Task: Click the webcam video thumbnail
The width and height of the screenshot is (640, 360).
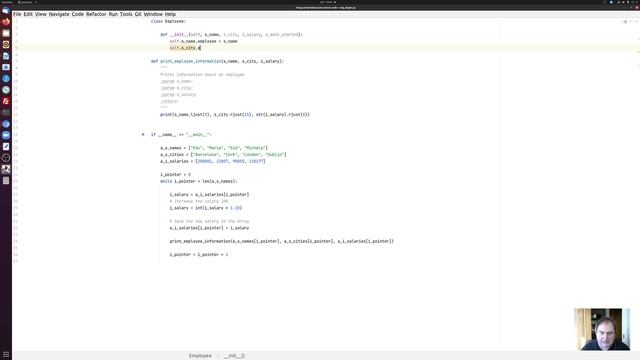Action: tap(602, 329)
